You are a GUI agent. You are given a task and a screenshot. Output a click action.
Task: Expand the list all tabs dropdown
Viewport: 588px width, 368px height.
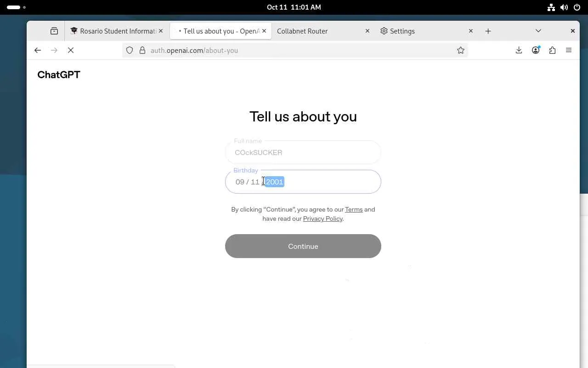(x=538, y=31)
